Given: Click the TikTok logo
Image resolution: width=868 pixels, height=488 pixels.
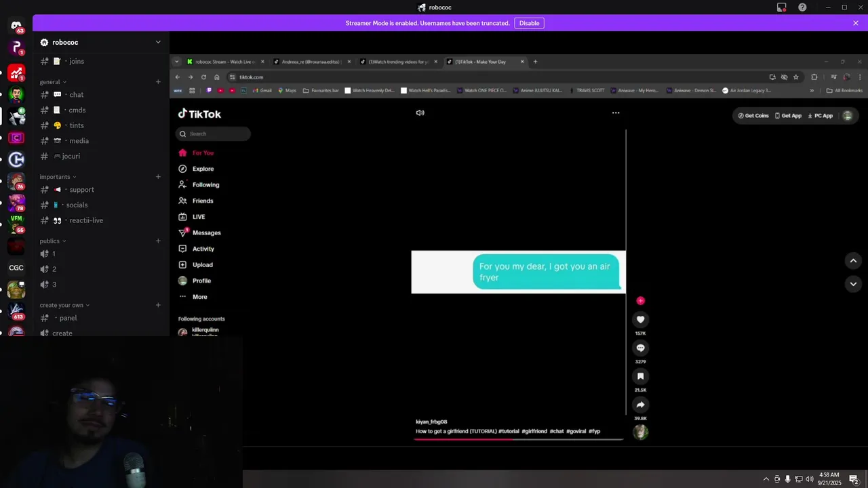Looking at the screenshot, I should 199,114.
